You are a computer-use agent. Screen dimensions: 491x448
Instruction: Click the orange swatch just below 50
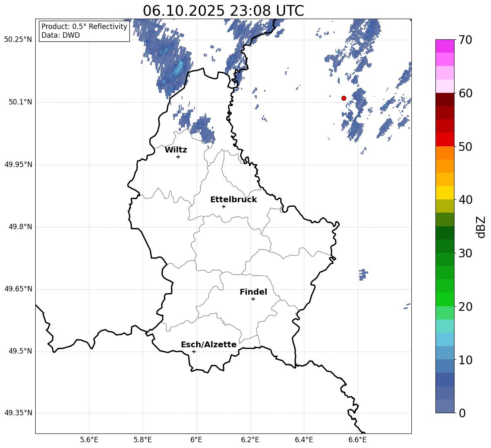[x=445, y=153]
